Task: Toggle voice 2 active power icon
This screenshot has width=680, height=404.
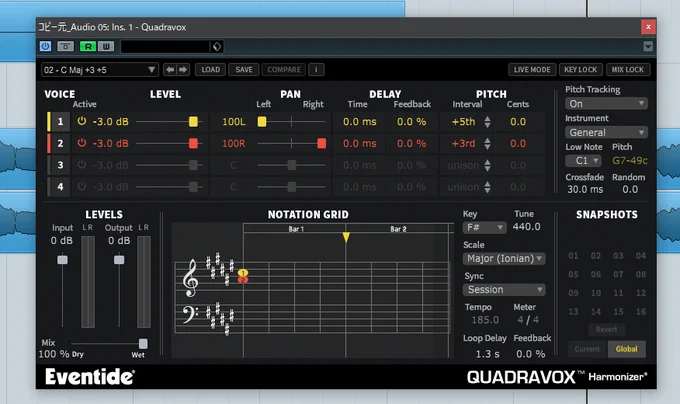Action: click(x=82, y=143)
